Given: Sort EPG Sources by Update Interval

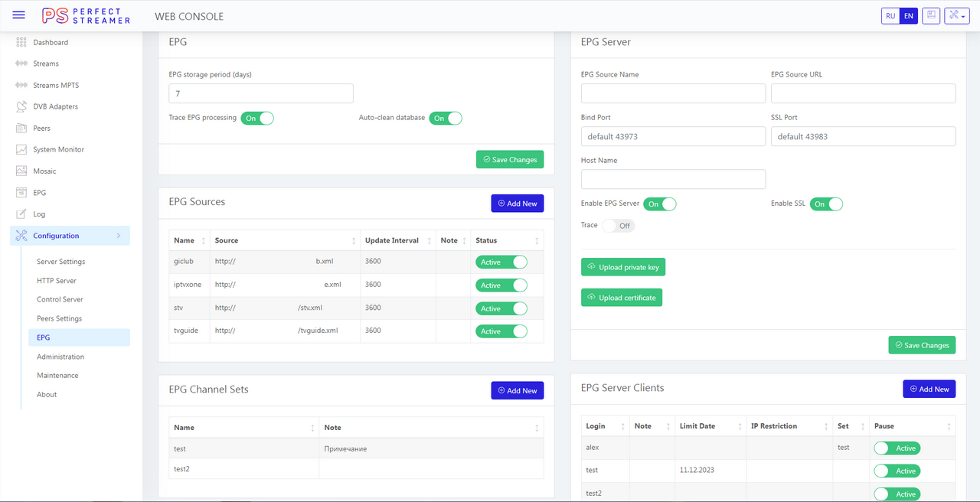Looking at the screenshot, I should 397,240.
